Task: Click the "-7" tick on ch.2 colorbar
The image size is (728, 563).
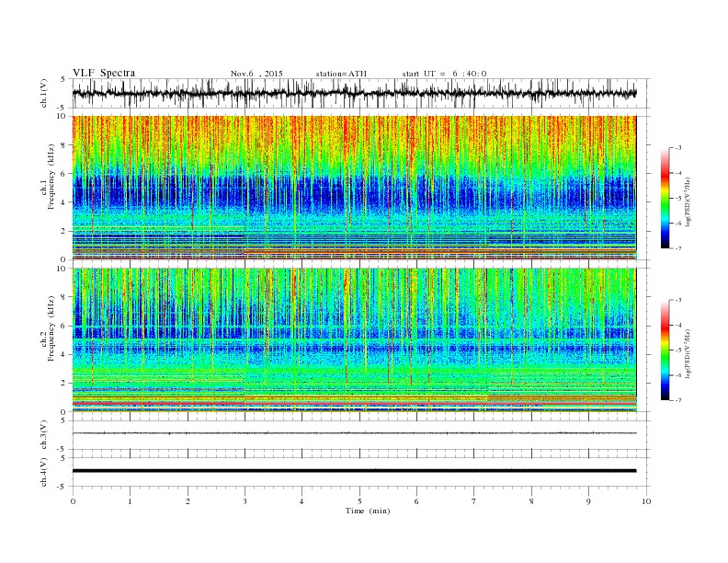Action: (678, 400)
